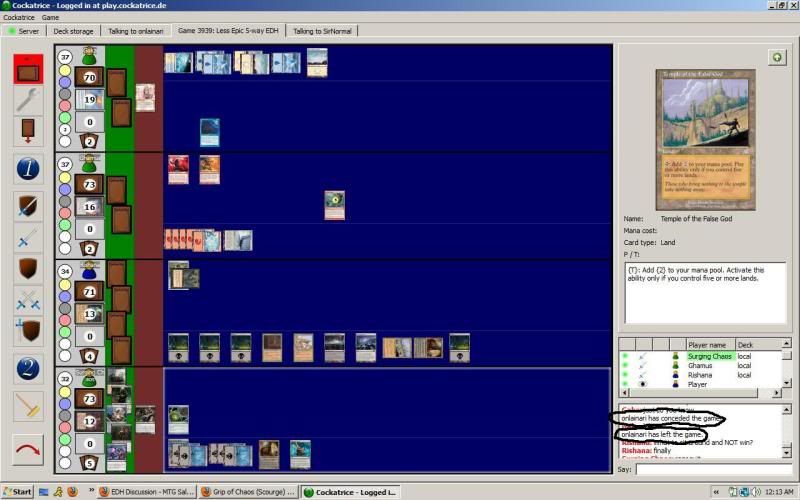
Task: Click the up arrow of chat log scrollbar
Action: coord(786,409)
